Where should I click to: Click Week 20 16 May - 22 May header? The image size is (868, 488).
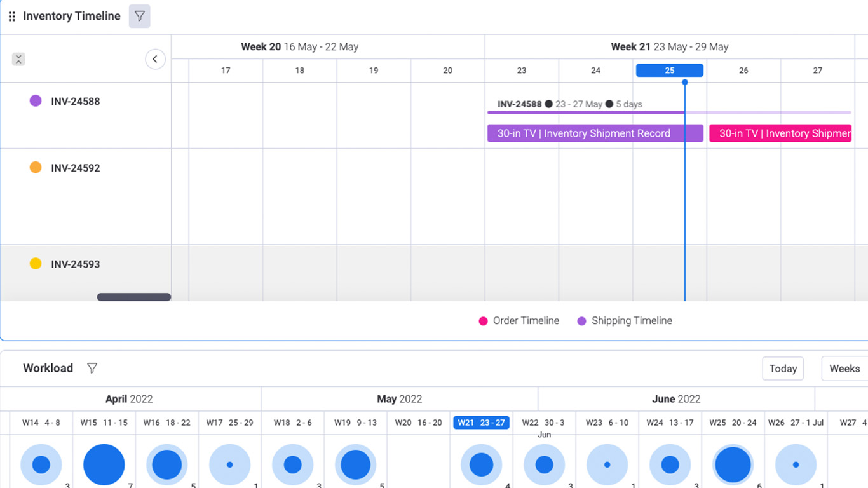(x=300, y=47)
